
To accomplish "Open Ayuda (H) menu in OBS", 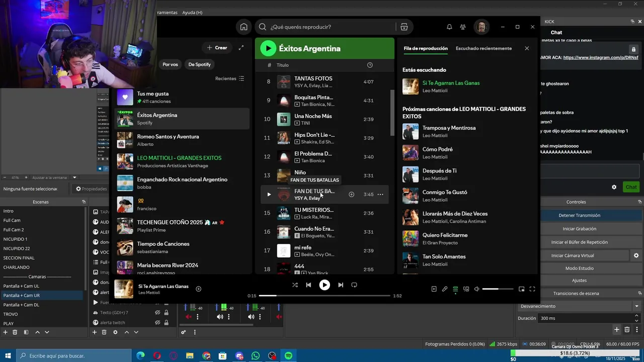I will tap(192, 12).
